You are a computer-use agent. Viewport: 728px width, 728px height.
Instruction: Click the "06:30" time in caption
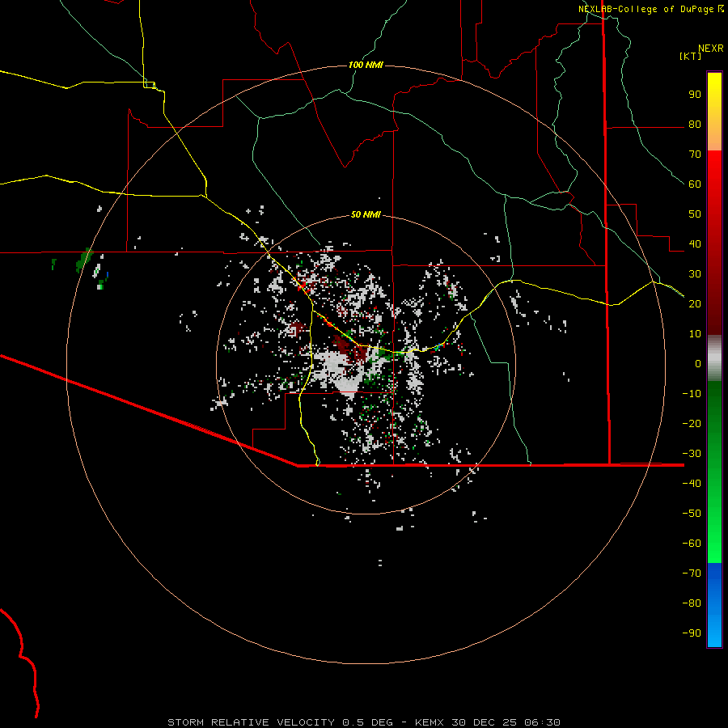pos(542,722)
